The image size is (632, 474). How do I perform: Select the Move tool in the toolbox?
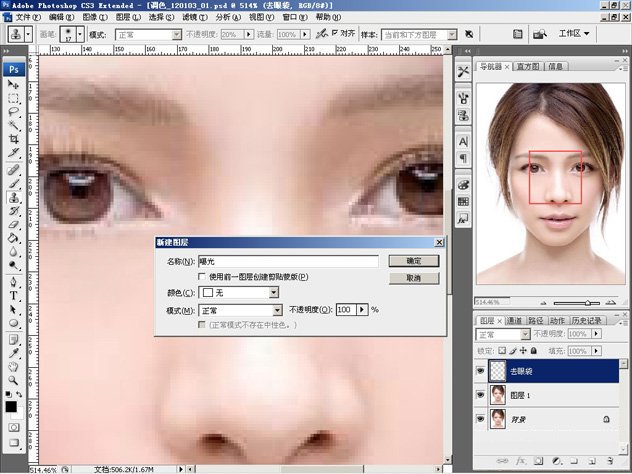pos(14,85)
